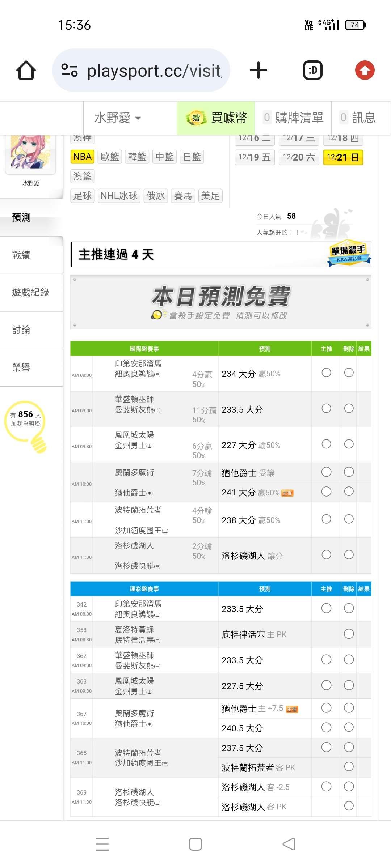The width and height of the screenshot is (391, 868).
Task: Select 刪除 radio for 洛杉磯湖人 讓分
Action: tap(349, 554)
